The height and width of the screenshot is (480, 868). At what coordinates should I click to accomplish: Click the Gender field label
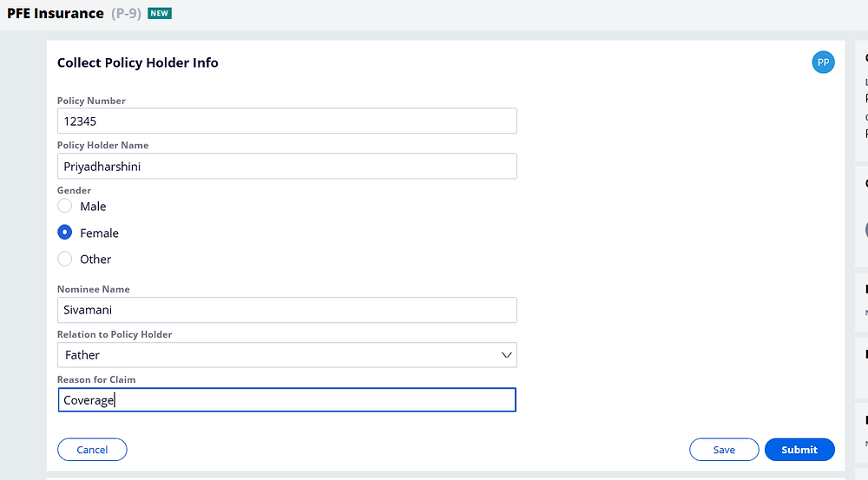[x=74, y=190]
